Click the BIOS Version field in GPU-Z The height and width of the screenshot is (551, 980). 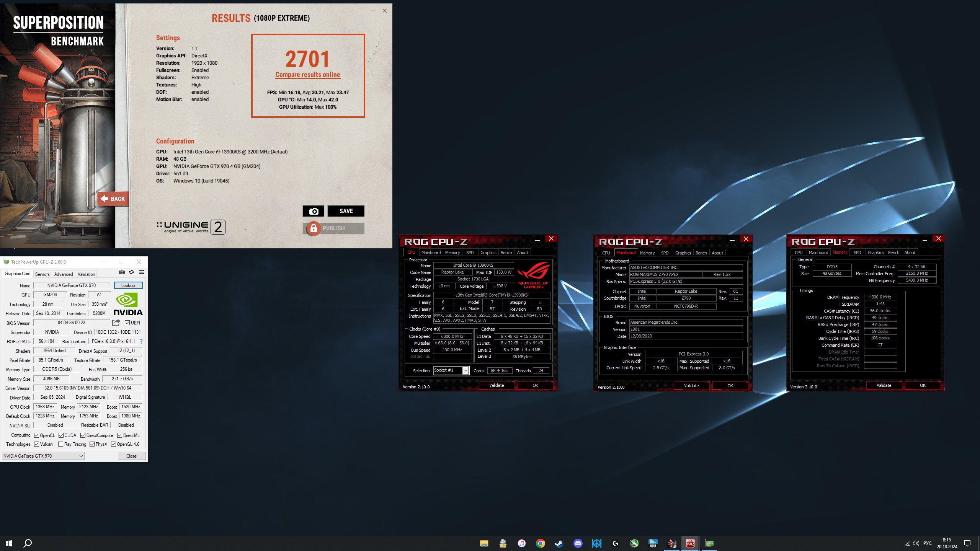point(72,323)
